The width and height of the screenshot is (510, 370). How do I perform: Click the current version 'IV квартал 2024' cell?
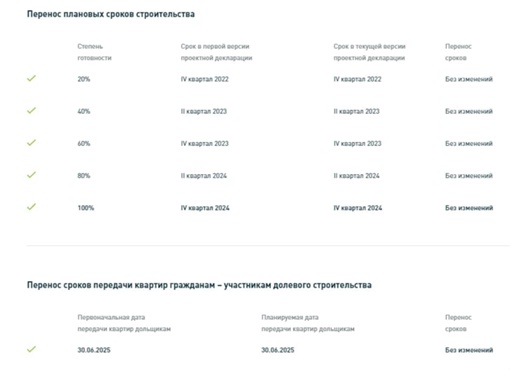point(358,208)
